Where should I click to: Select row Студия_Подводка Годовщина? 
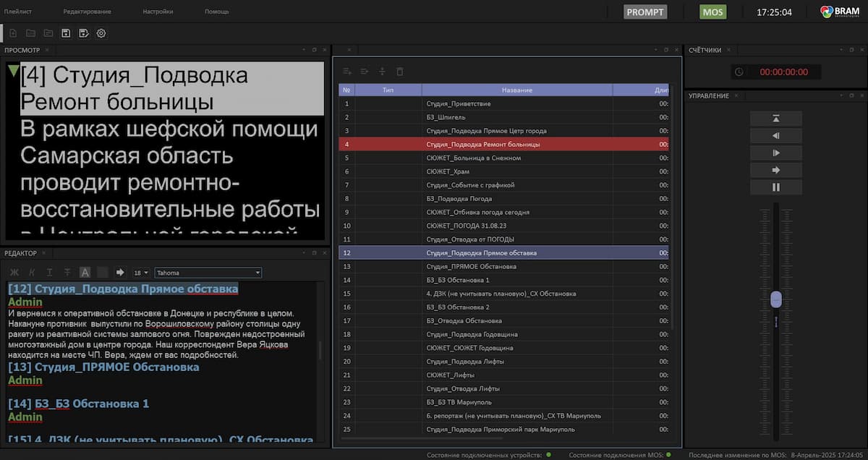click(503, 334)
